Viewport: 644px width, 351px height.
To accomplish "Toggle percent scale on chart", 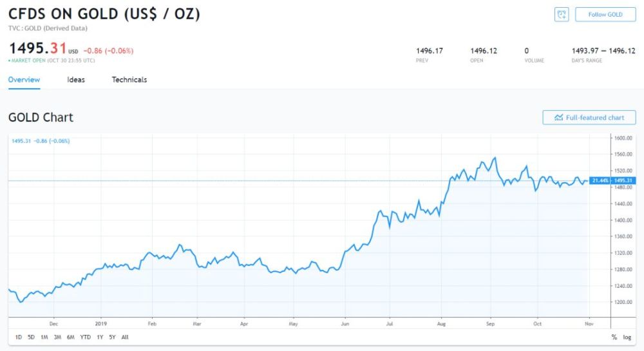I will click(x=614, y=337).
